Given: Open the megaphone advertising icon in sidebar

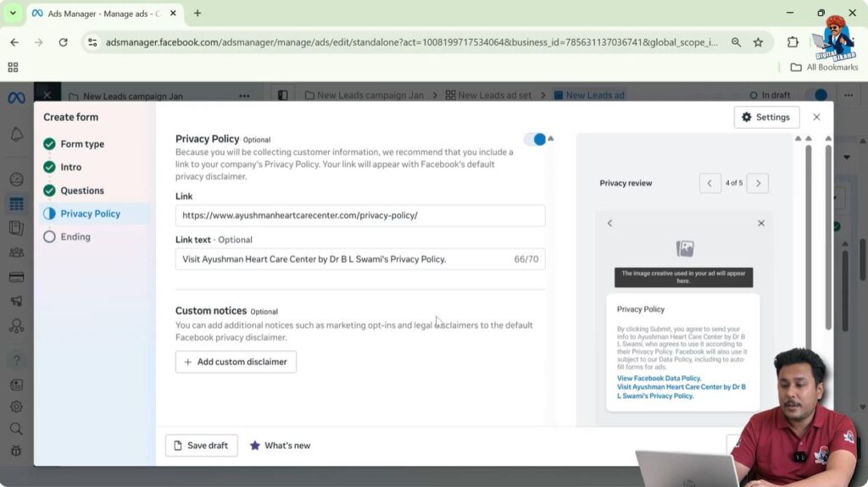Looking at the screenshot, I should pyautogui.click(x=17, y=301).
